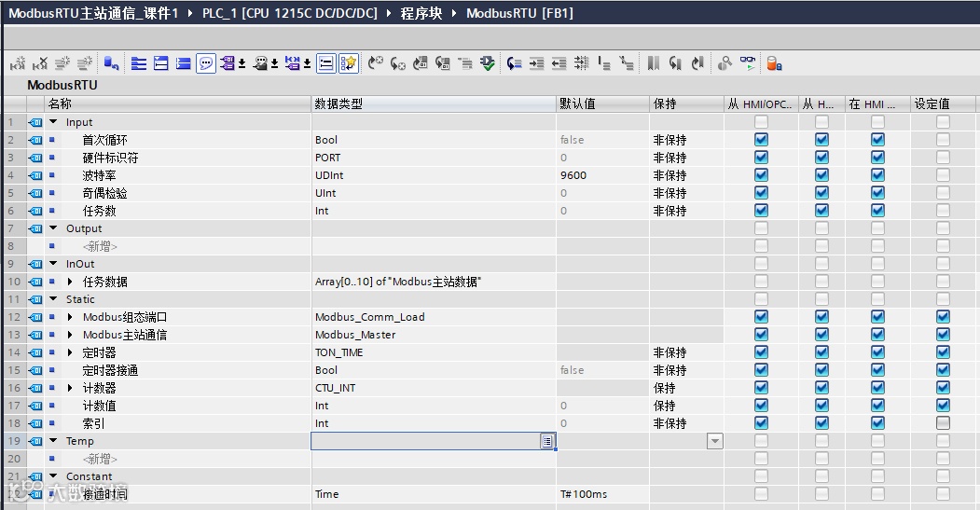Click the default value 9600 cell

[x=602, y=175]
